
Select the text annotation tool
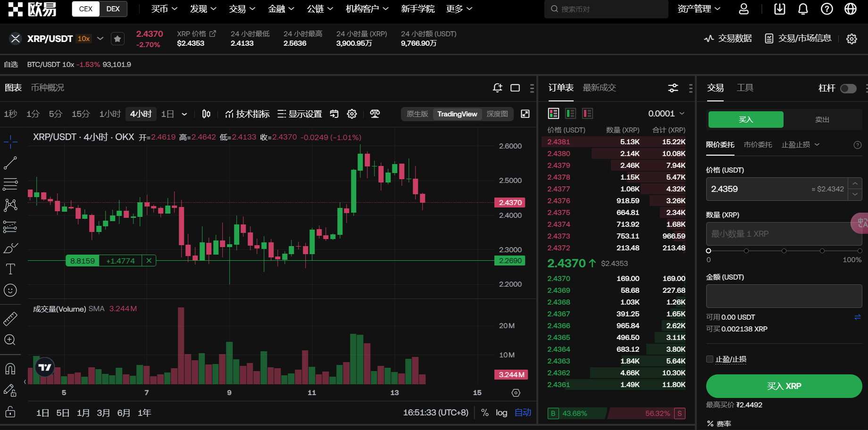point(10,269)
